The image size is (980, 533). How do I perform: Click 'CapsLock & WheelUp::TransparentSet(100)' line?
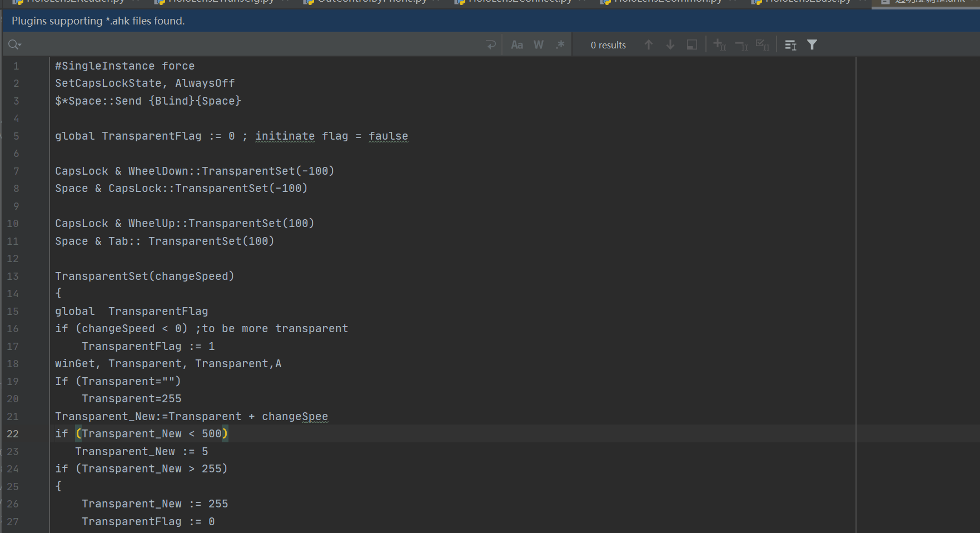tap(185, 223)
